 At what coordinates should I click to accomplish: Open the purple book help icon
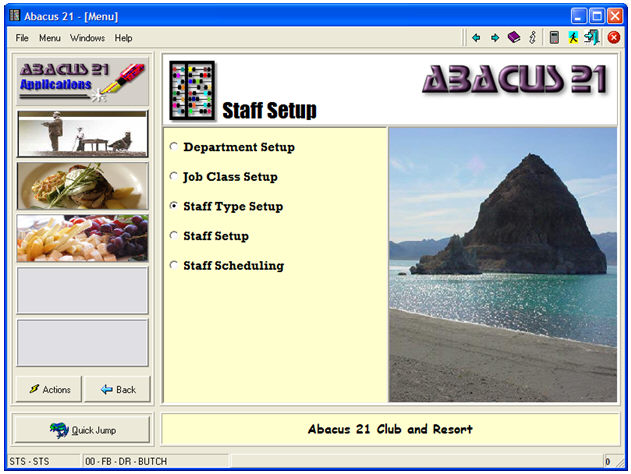coord(513,38)
